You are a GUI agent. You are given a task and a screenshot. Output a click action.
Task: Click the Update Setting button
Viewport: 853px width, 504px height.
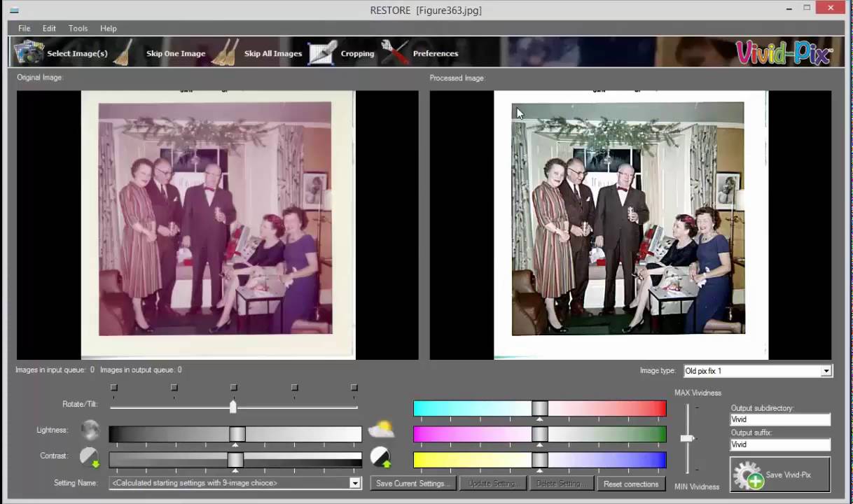point(492,484)
